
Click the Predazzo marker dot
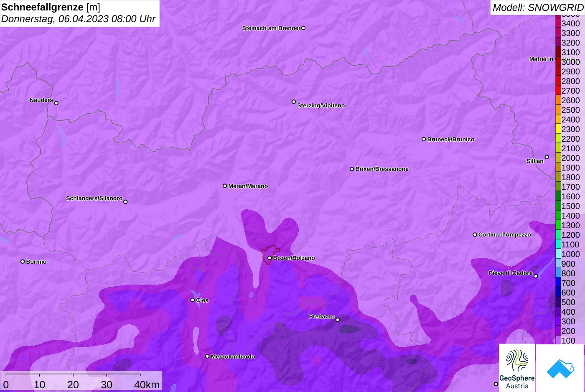[338, 320]
